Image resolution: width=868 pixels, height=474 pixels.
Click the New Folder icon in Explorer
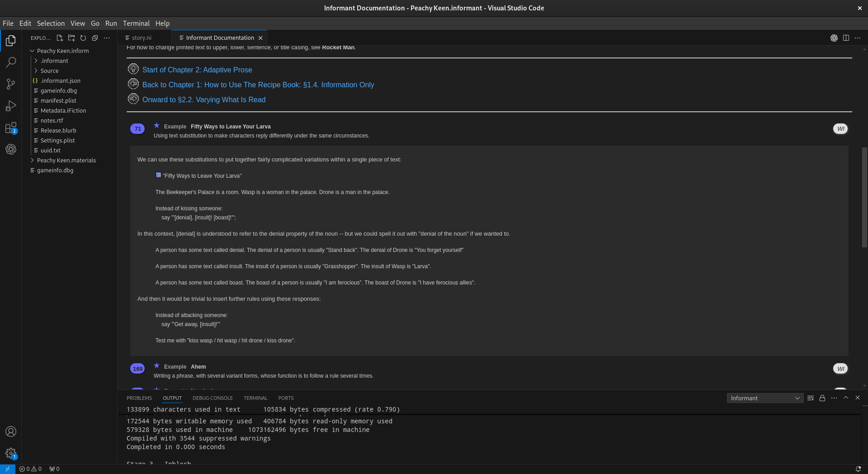[71, 38]
